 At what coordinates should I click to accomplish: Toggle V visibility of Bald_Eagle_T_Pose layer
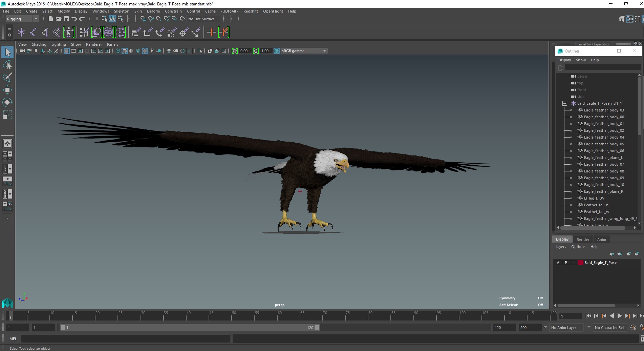(x=558, y=263)
